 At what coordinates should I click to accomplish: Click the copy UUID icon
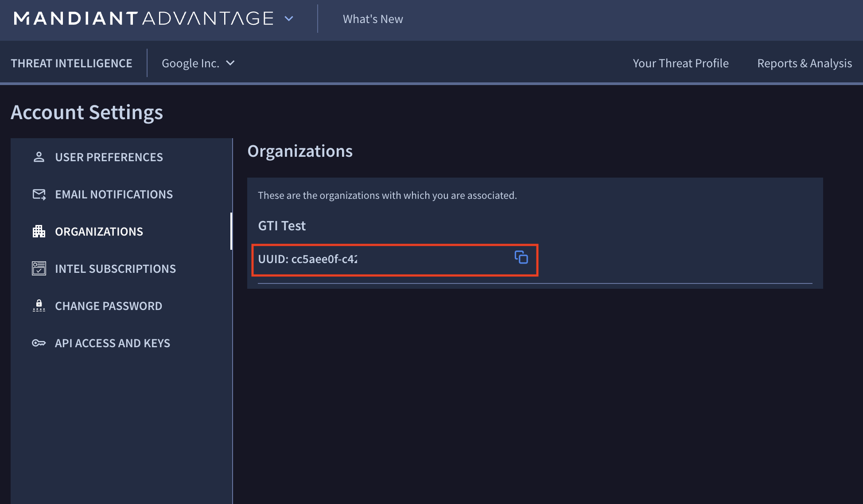pos(521,257)
